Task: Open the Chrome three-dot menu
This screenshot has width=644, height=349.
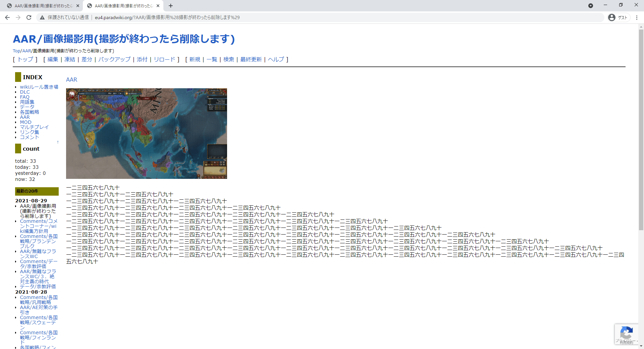Action: [637, 17]
